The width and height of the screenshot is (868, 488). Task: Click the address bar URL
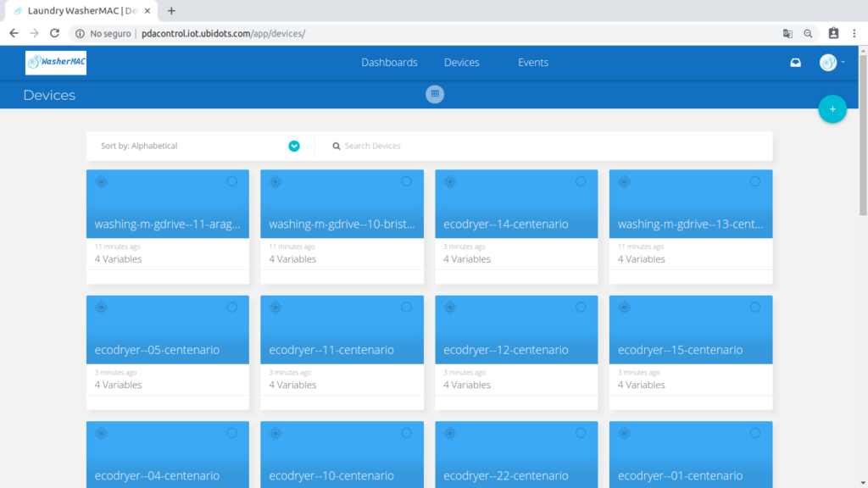tap(224, 34)
